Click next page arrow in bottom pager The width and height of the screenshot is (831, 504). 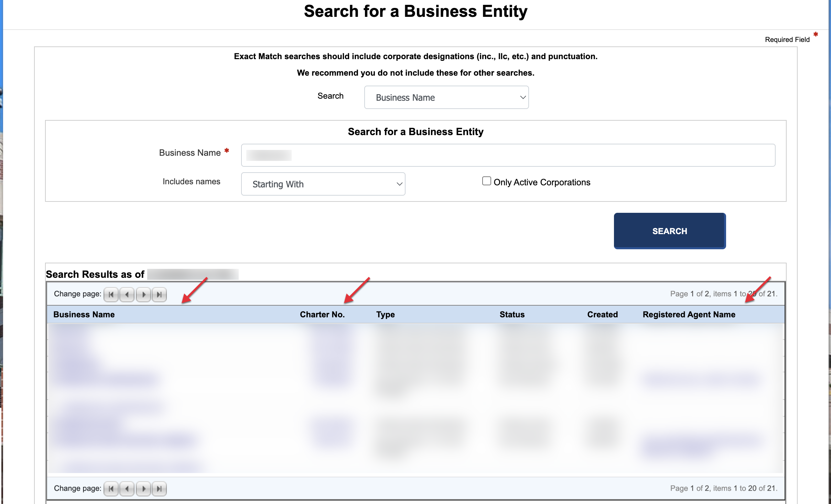pos(143,489)
